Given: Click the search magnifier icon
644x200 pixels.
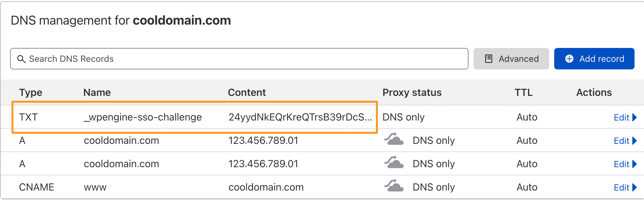Looking at the screenshot, I should click(21, 59).
